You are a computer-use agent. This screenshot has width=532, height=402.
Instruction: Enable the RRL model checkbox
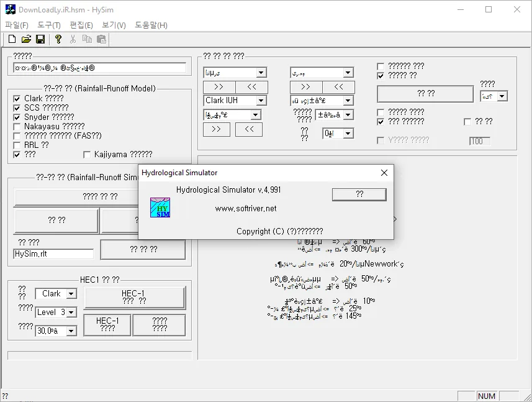click(x=17, y=145)
